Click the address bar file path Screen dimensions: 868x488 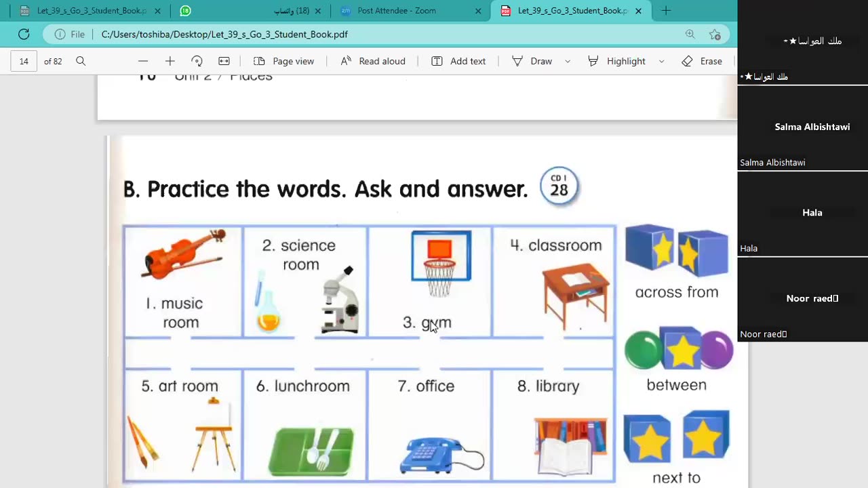tap(224, 34)
